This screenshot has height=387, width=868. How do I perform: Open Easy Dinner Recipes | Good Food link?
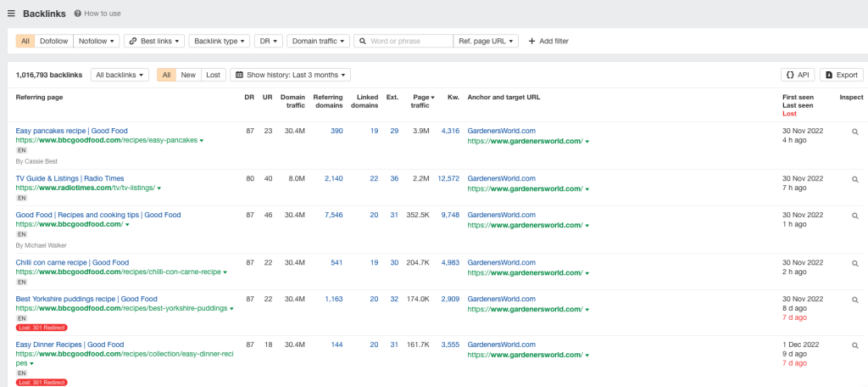point(70,345)
